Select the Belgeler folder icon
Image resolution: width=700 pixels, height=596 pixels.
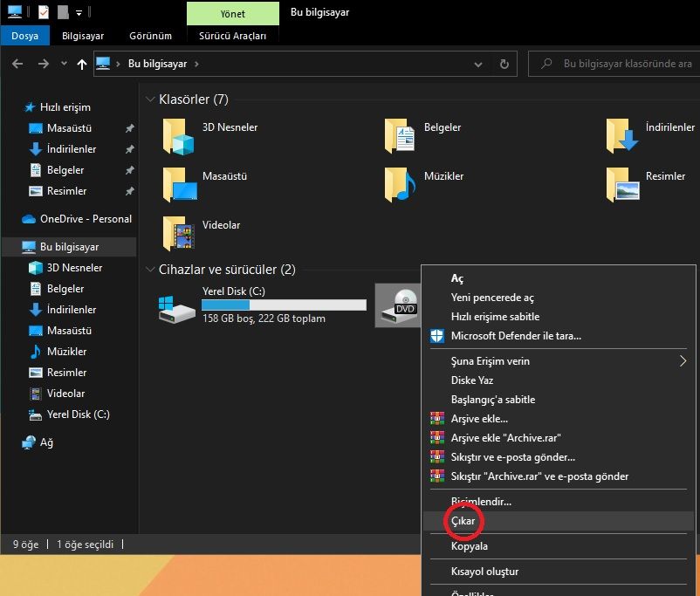[x=399, y=136]
